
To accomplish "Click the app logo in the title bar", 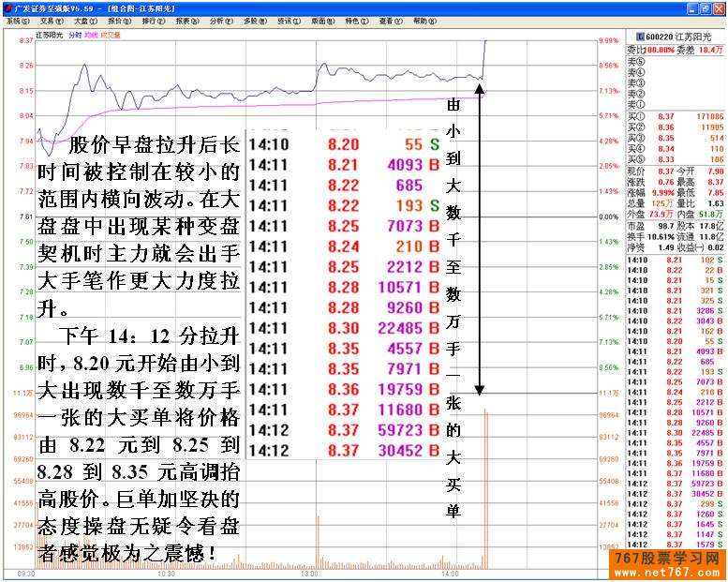I will click(7, 7).
